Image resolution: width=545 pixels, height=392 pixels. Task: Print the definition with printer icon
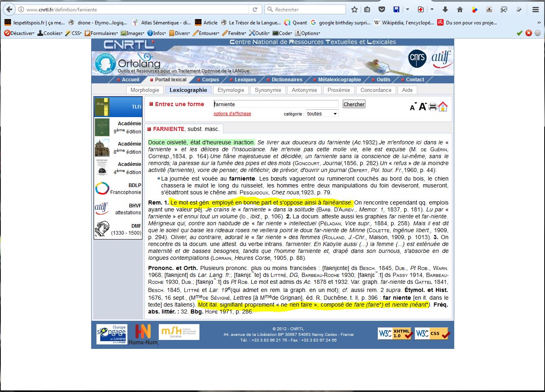[x=433, y=107]
